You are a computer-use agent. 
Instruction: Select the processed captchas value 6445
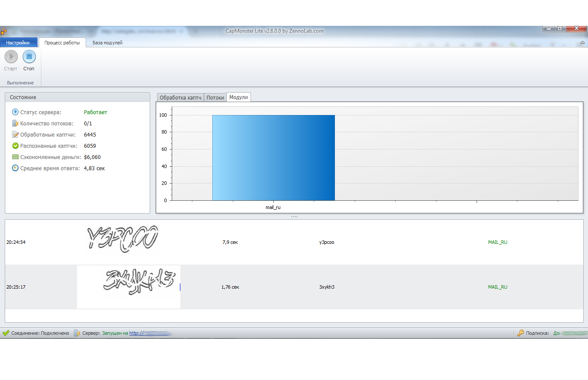point(90,134)
